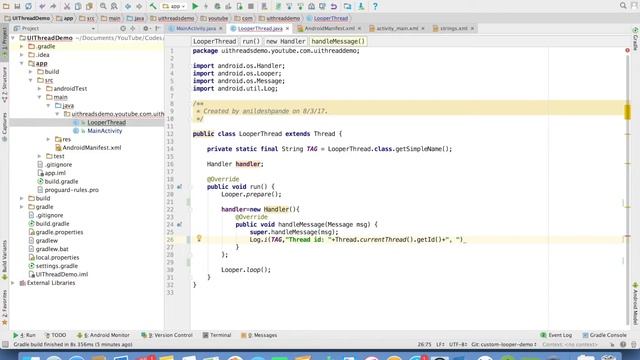Click the Help question mark icon
The height and width of the screenshot is (360, 640).
click(x=375, y=6)
